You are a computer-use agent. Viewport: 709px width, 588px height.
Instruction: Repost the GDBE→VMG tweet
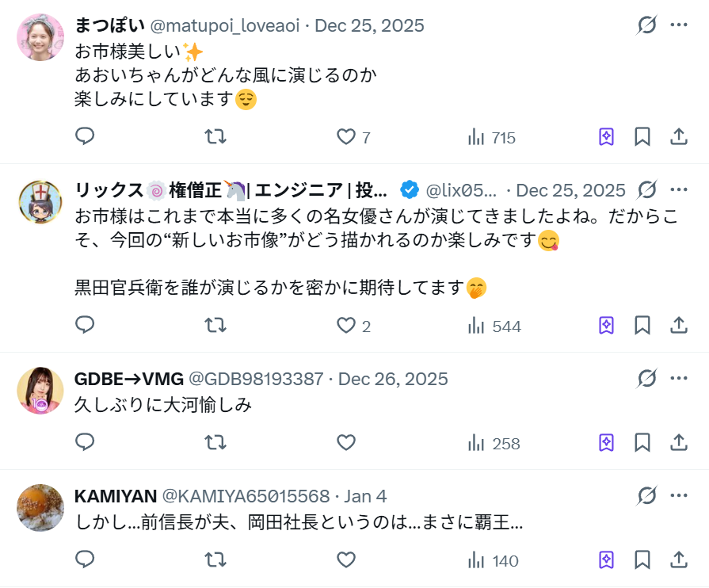tap(215, 443)
